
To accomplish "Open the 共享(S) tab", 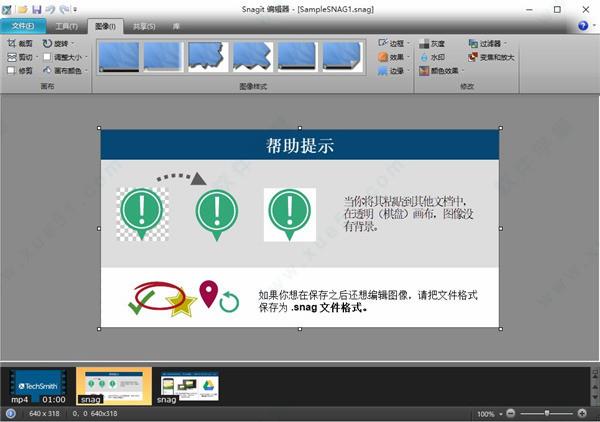I will 144,25.
